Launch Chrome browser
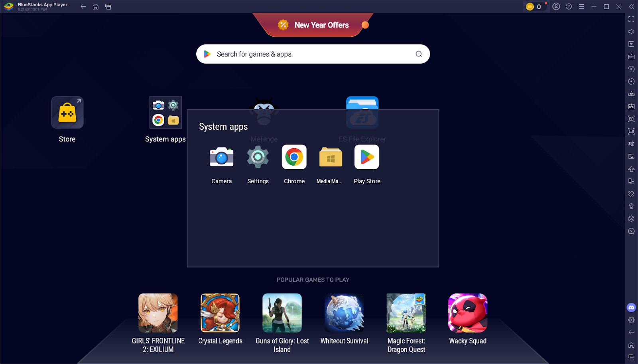Screen dimensions: 638x364 pos(294,157)
